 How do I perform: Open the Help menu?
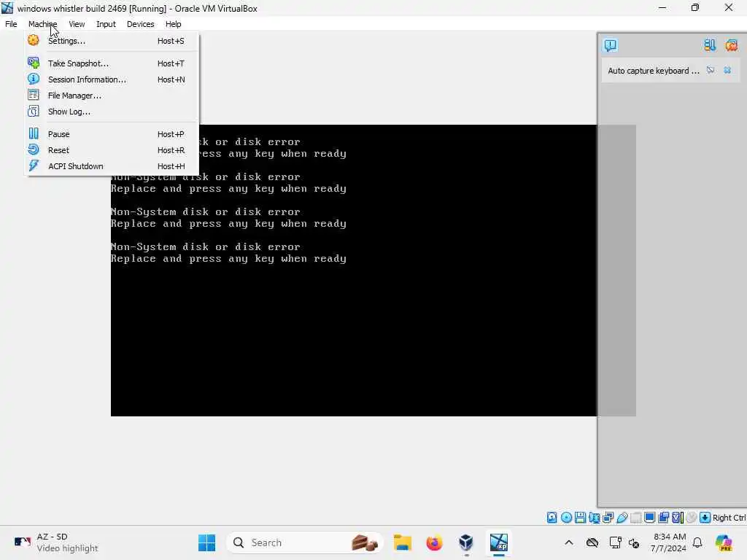click(x=174, y=24)
